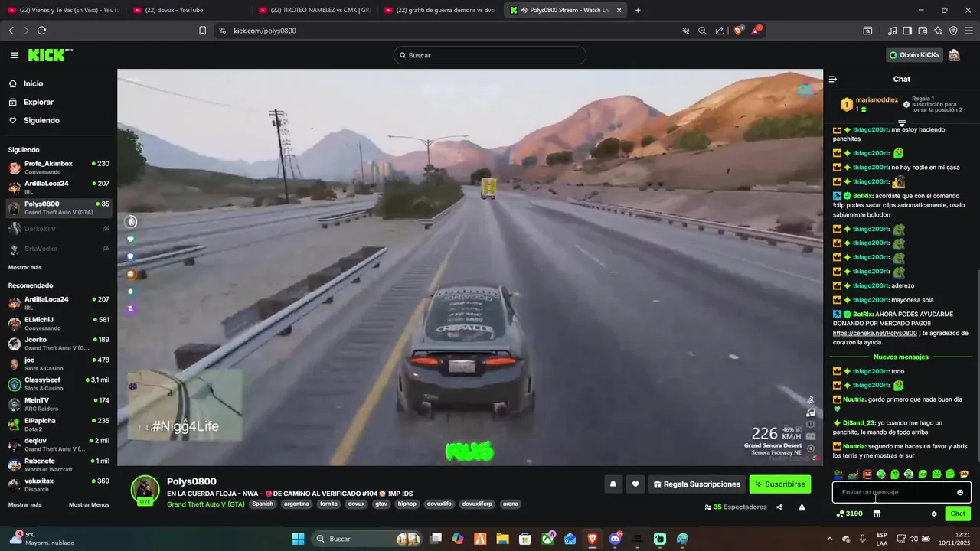Click the Kick Buscar search field

pyautogui.click(x=490, y=55)
